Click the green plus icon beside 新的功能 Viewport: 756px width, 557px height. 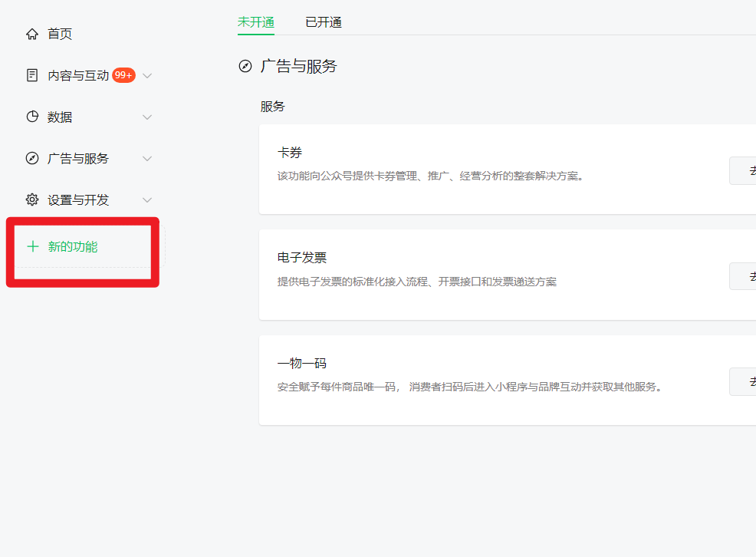(33, 246)
